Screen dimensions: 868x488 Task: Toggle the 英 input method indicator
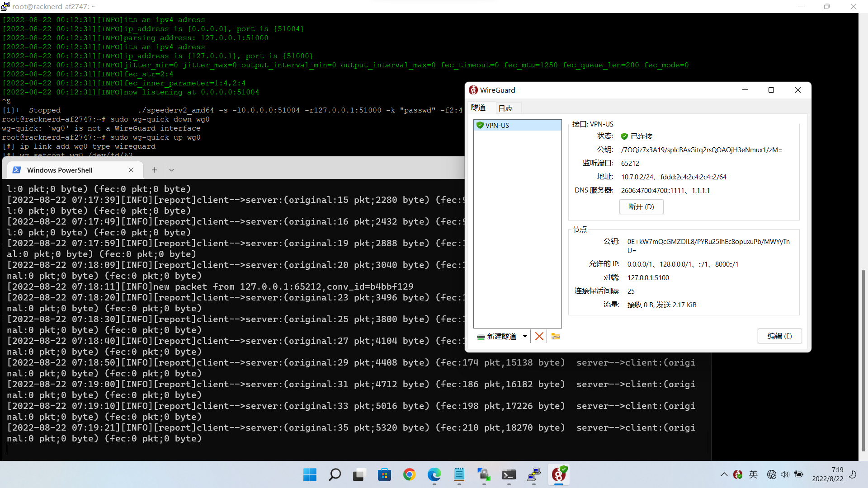click(x=753, y=474)
